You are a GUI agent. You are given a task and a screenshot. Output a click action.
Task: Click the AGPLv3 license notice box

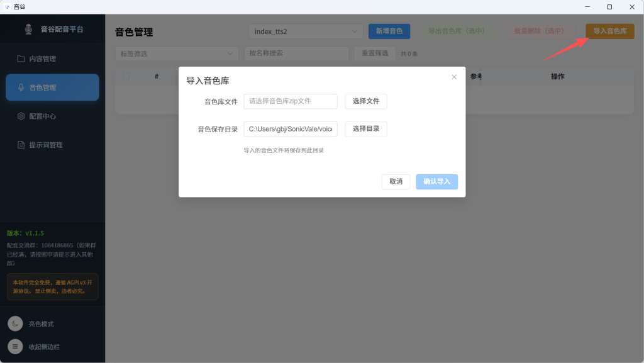(x=53, y=287)
